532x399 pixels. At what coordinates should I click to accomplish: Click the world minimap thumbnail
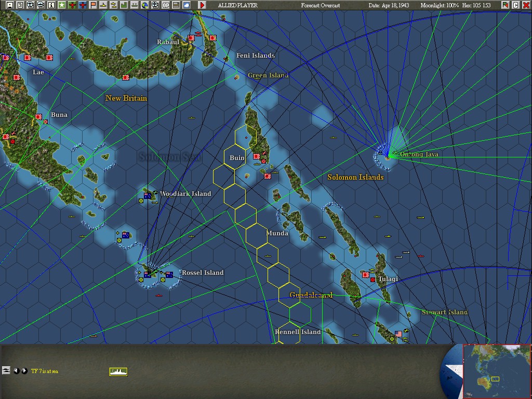tap(497, 371)
